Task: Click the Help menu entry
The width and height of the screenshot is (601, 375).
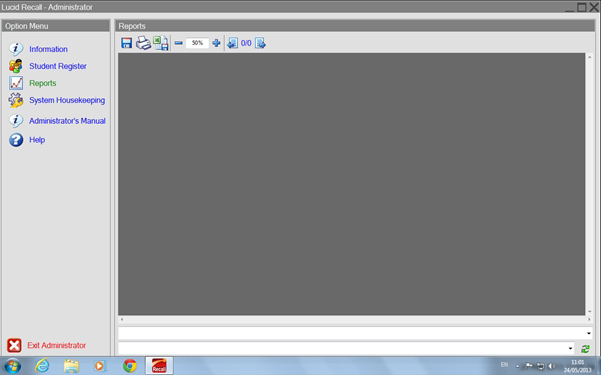Action: click(37, 140)
